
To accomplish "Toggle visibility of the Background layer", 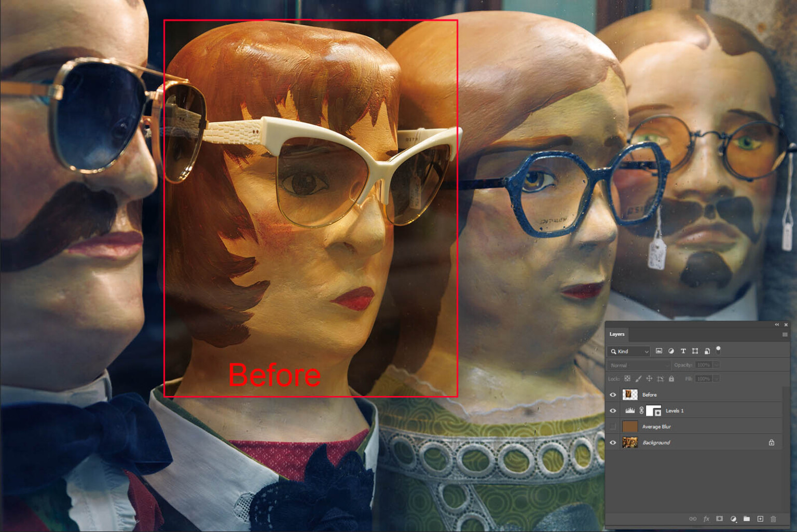I will click(613, 442).
